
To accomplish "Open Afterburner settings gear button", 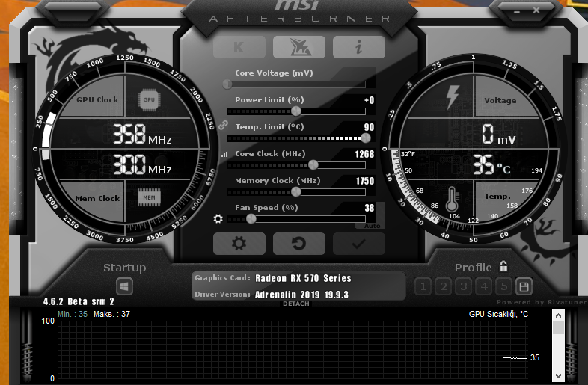I will [x=239, y=244].
